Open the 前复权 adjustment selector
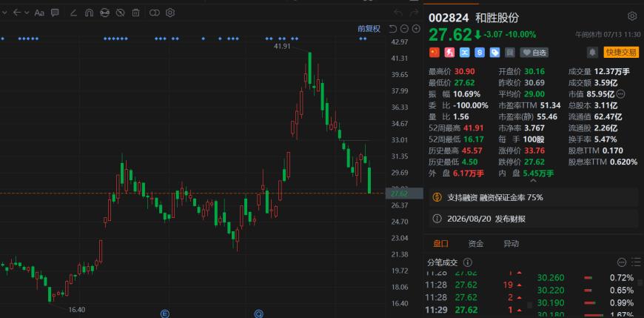644x318 pixels. (369, 29)
